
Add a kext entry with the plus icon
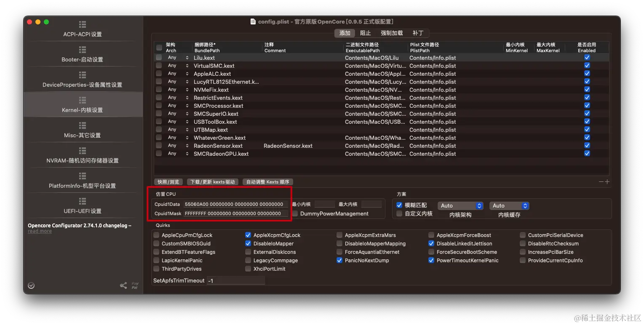[x=607, y=182]
